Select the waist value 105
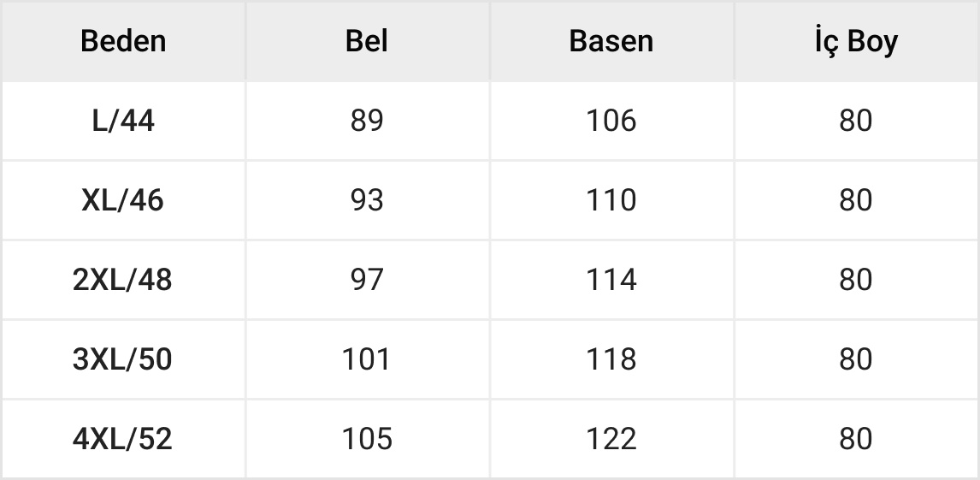The height and width of the screenshot is (480, 980). [x=367, y=439]
